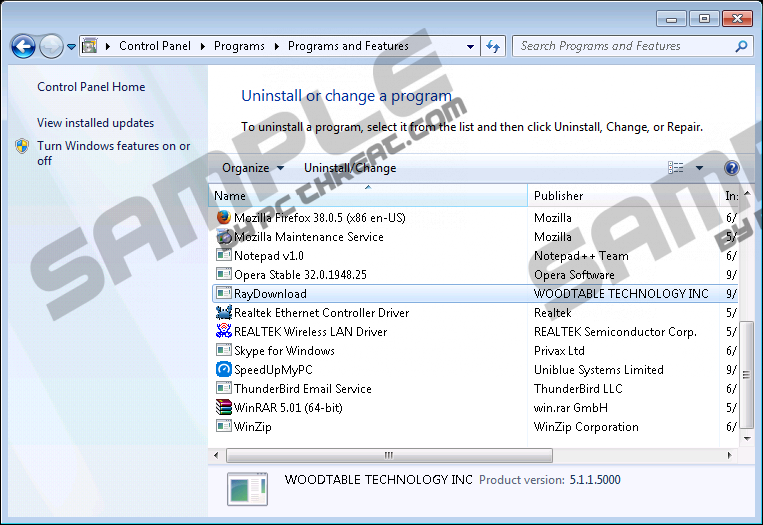Select Realtek Ethernet Controller Driver entry

click(321, 313)
